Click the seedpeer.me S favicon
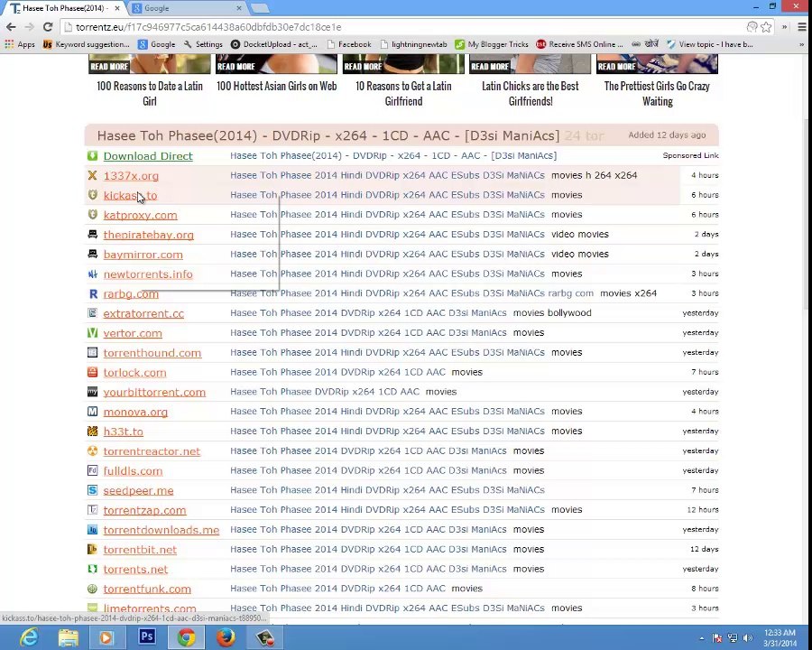 92,490
